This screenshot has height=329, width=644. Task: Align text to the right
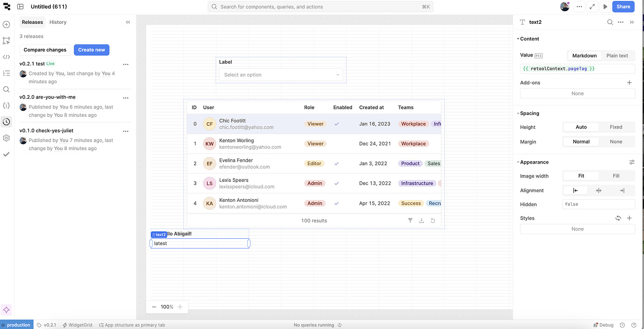point(622,190)
